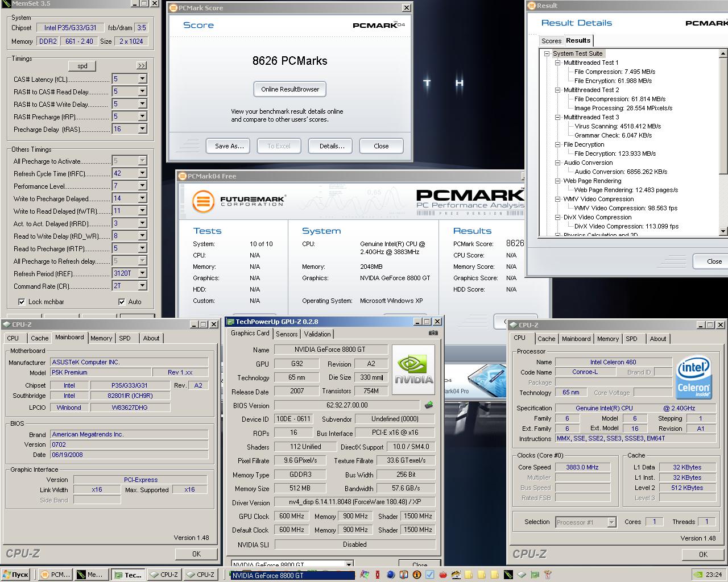This screenshot has width=728, height=582.
Task: Collapse the WMV Video Compression node
Action: click(558, 199)
